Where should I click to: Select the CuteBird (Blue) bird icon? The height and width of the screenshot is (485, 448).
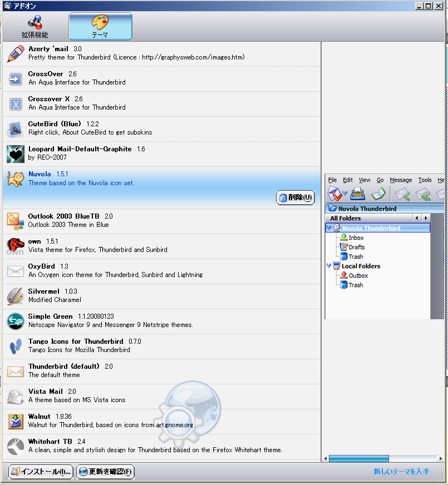(x=15, y=129)
